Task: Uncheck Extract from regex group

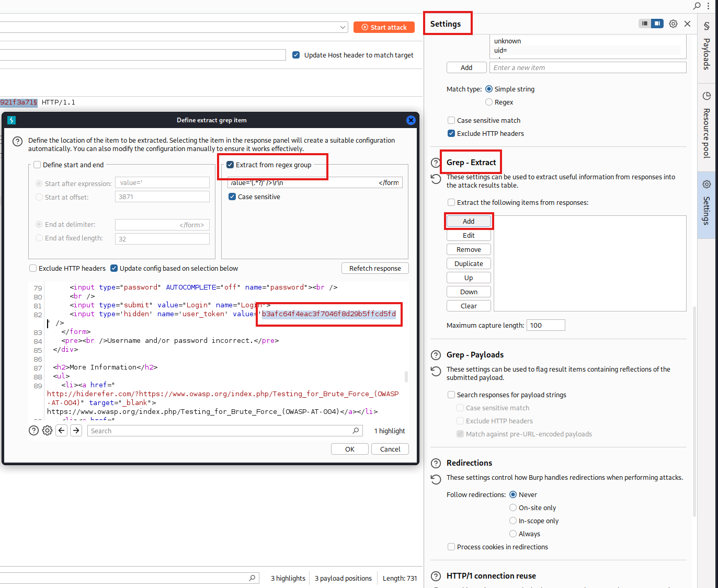Action: [x=230, y=165]
